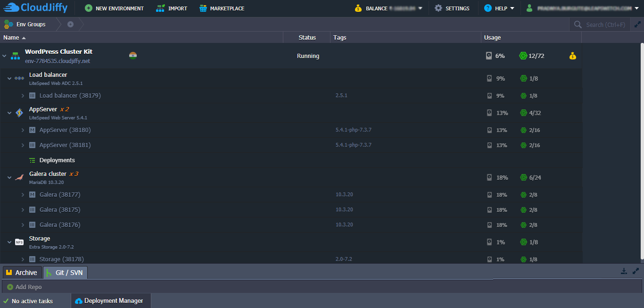Click the disk usage icon showing 6%
Image resolution: width=644 pixels, height=308 pixels.
pos(489,56)
